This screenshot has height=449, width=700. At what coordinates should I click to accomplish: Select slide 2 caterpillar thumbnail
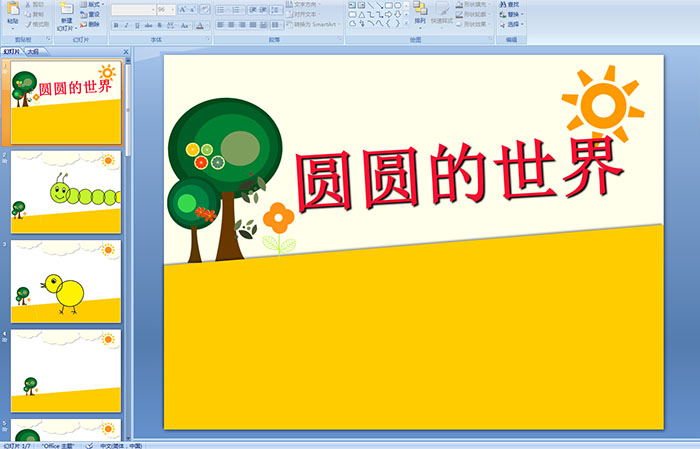point(66,192)
